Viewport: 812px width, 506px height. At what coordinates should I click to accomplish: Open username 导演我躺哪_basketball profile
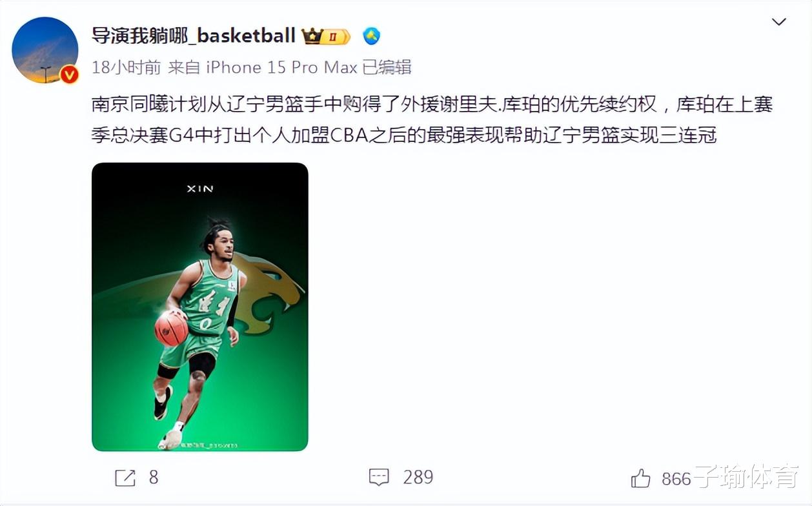tap(194, 35)
